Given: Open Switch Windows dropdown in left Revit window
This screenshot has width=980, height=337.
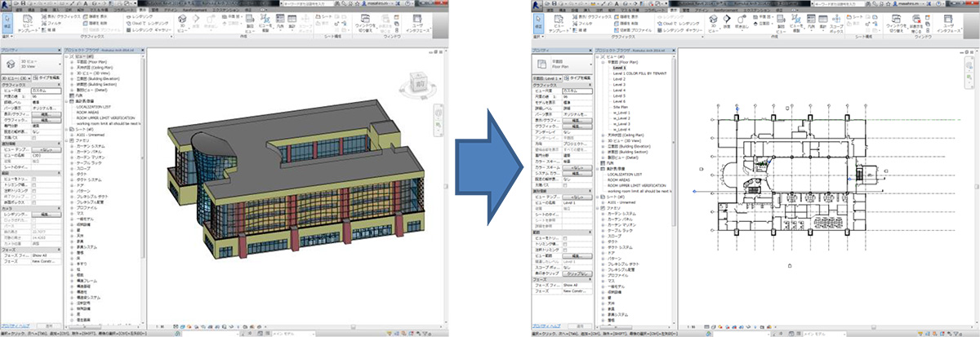Looking at the screenshot, I should point(366,22).
